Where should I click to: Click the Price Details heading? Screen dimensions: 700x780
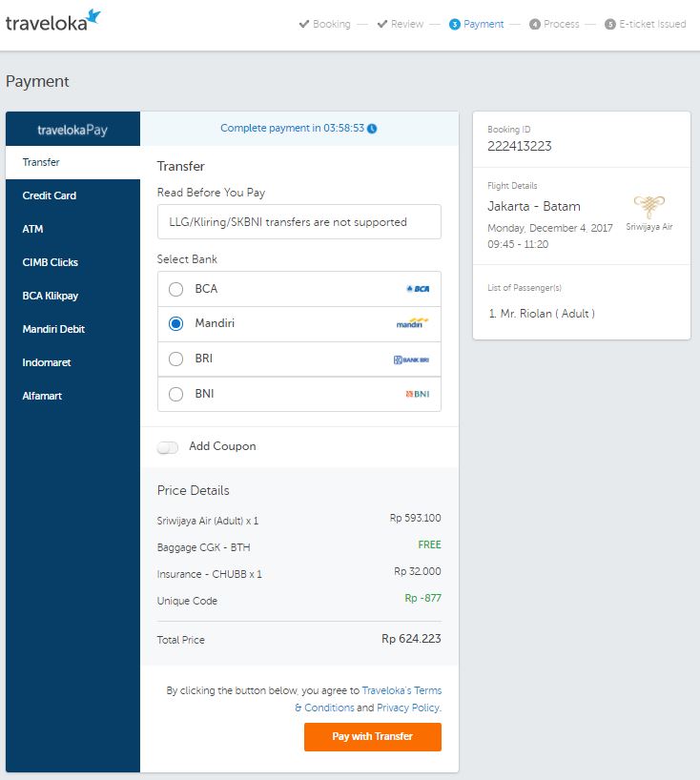point(193,491)
